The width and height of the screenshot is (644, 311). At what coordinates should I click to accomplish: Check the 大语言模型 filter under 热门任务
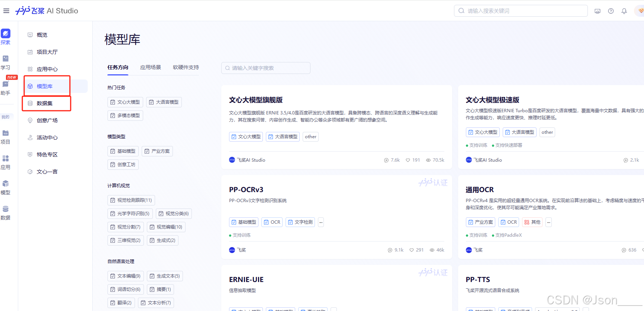coord(164,102)
